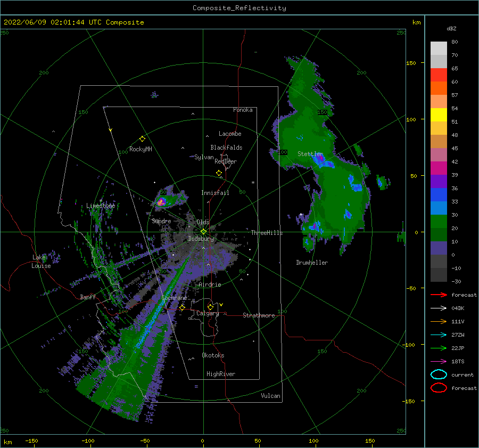Click the red forecast arrow in legend
This screenshot has width=479, height=448.
coord(439,295)
